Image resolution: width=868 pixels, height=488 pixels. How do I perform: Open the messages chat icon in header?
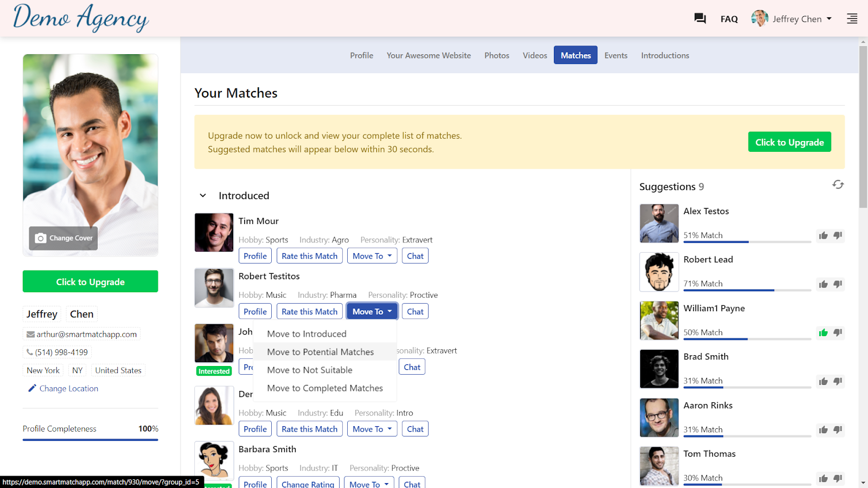click(x=699, y=18)
